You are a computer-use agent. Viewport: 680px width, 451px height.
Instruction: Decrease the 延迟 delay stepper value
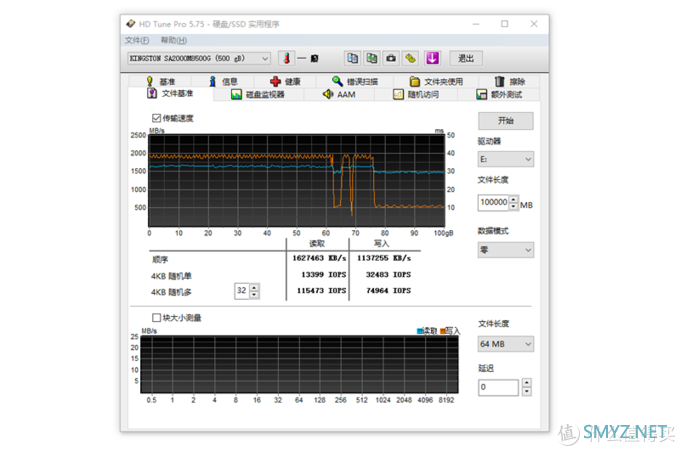[x=526, y=392]
